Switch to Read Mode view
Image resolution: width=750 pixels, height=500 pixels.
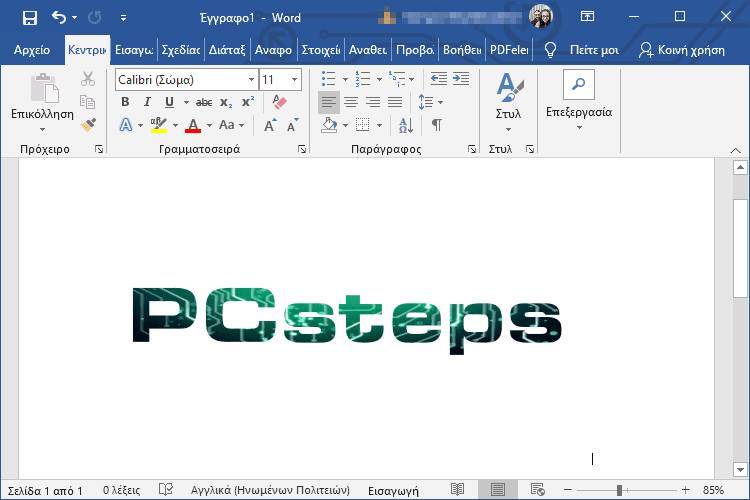[x=457, y=489]
